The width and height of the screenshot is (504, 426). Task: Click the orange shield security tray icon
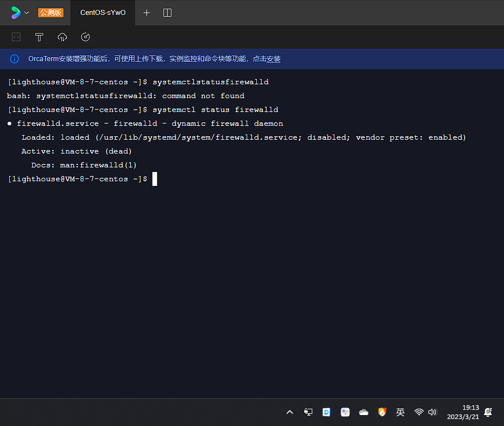click(382, 412)
